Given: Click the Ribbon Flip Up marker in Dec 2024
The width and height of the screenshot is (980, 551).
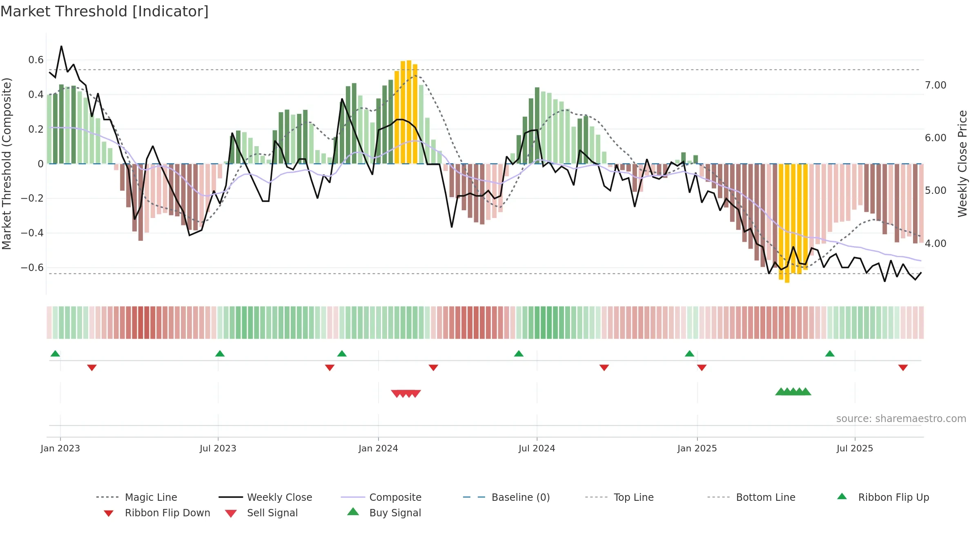Looking at the screenshot, I should point(689,353).
